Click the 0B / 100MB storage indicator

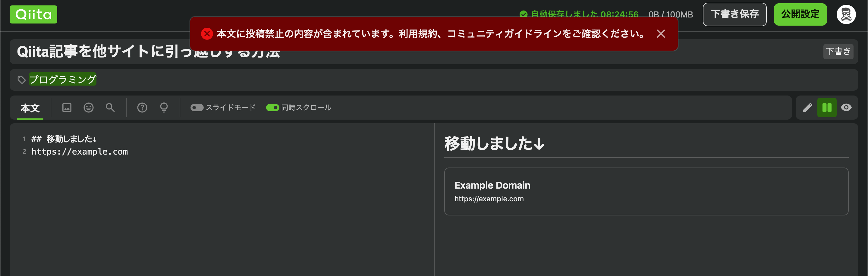coord(671,14)
